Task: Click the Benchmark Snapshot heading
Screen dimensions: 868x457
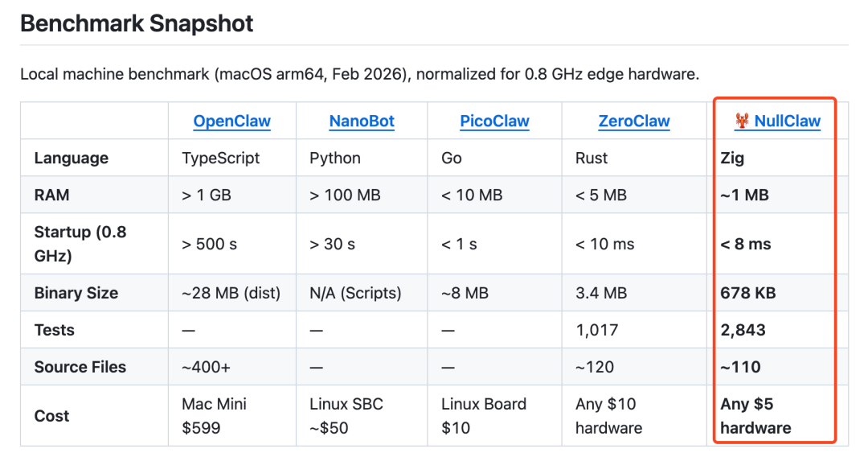Action: tap(137, 23)
